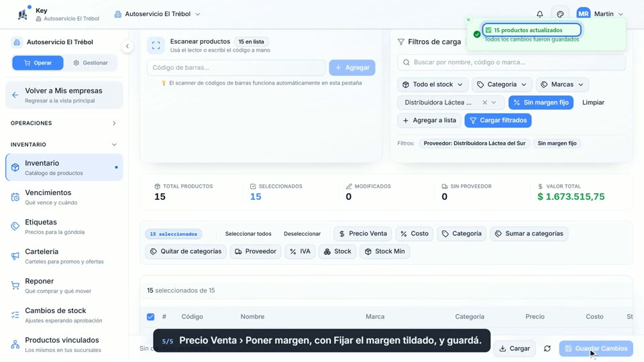Click Cargar filtrados button
644x362 pixels.
(x=498, y=120)
